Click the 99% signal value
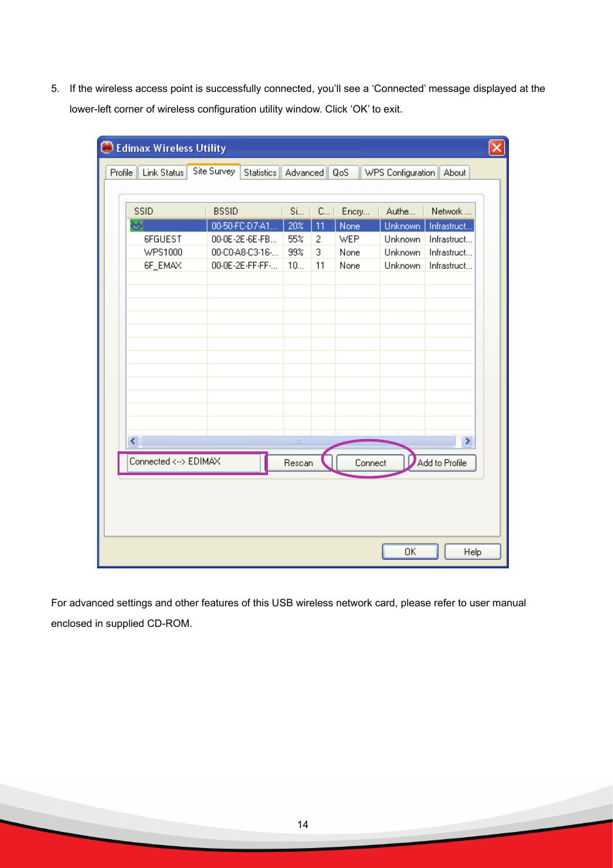613x868 pixels. [x=296, y=252]
